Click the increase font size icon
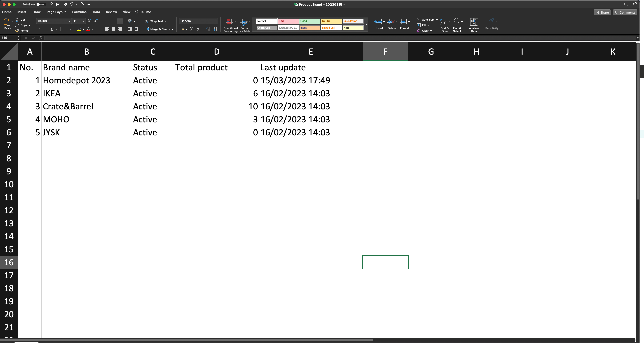Image resolution: width=644 pixels, height=343 pixels. coord(89,21)
